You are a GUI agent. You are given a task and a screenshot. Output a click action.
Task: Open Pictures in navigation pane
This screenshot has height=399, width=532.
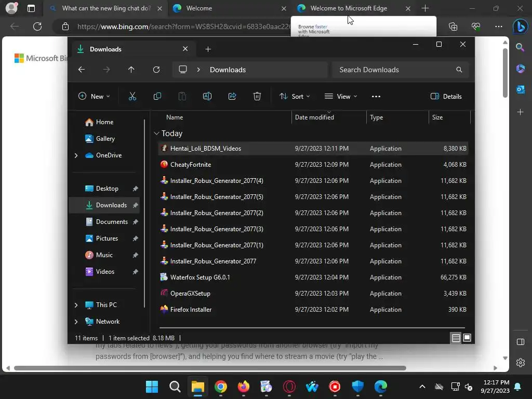[104, 238]
